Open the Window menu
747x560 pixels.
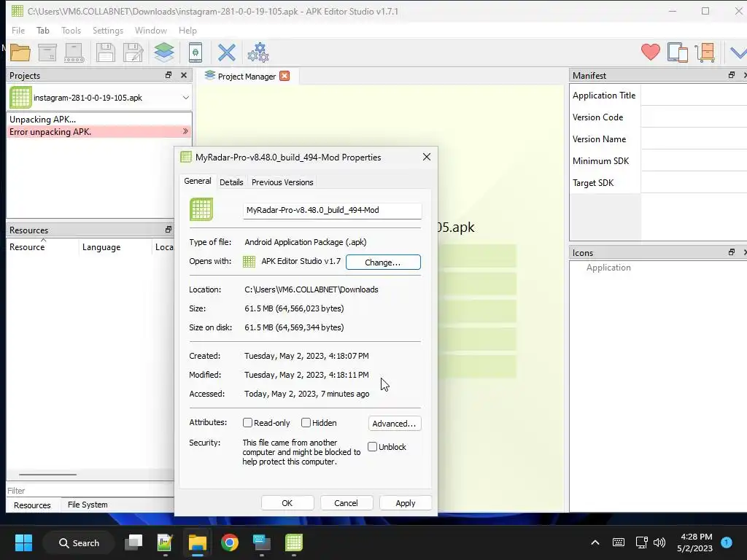150,31
